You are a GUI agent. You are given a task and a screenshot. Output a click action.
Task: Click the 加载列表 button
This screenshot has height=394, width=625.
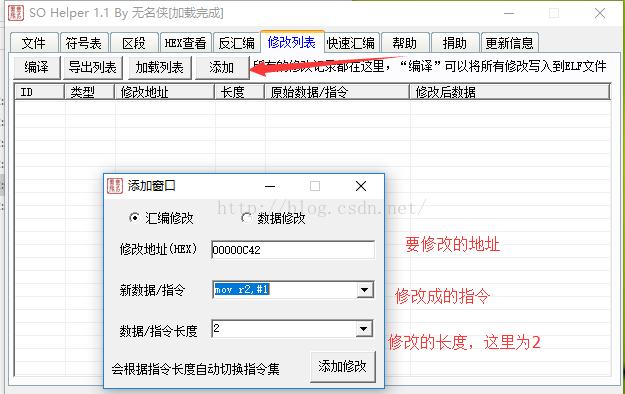point(159,67)
